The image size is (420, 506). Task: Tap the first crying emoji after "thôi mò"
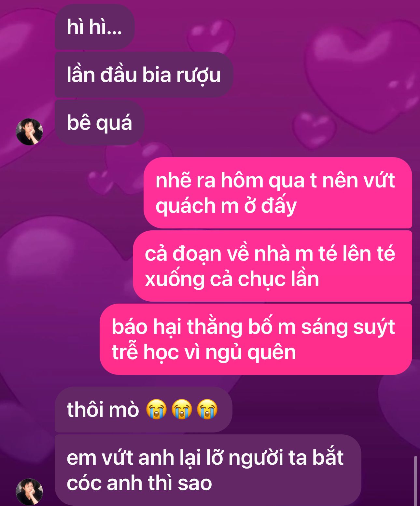[x=156, y=409]
